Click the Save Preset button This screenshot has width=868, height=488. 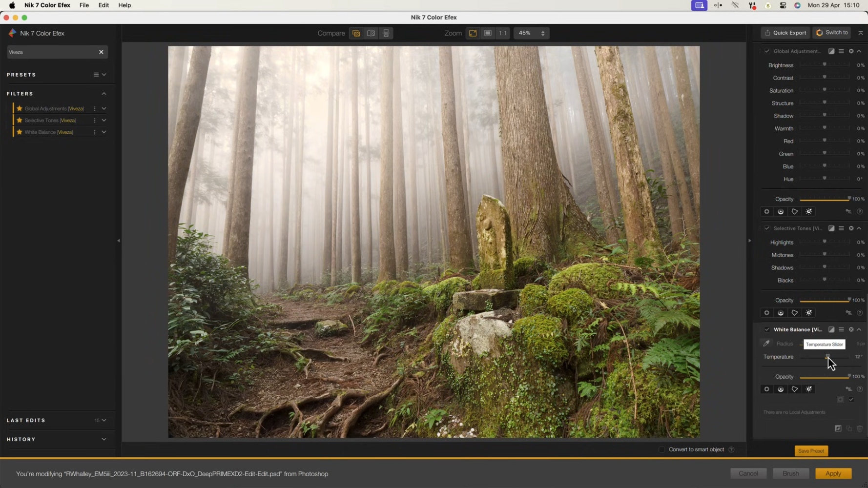tap(811, 451)
